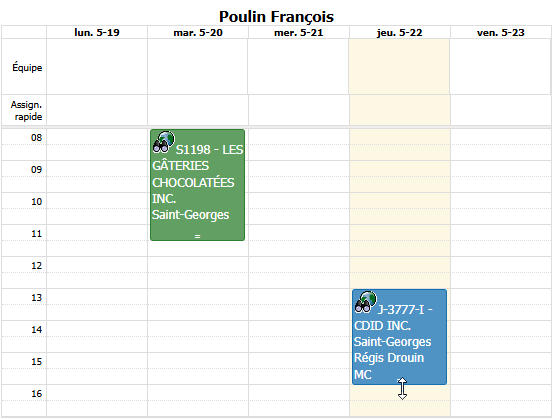This screenshot has height=420, width=554.
Task: Click the 13 hour label in time column
Action: point(36,297)
